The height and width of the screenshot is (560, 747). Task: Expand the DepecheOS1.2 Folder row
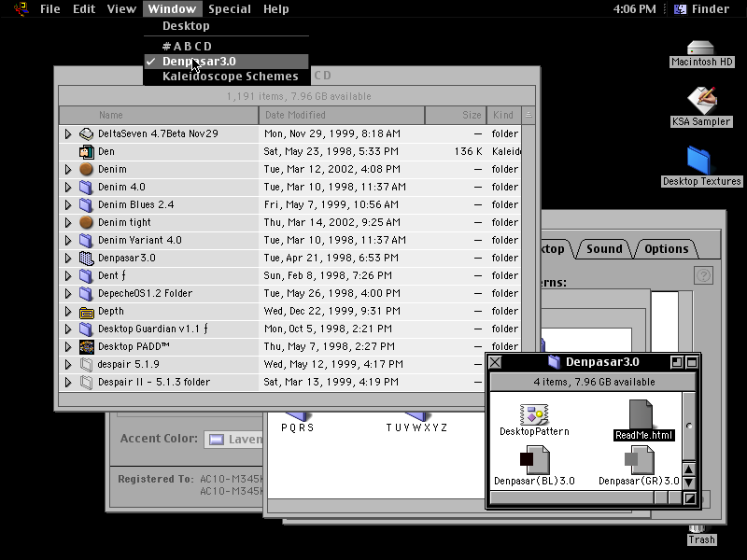pyautogui.click(x=68, y=293)
